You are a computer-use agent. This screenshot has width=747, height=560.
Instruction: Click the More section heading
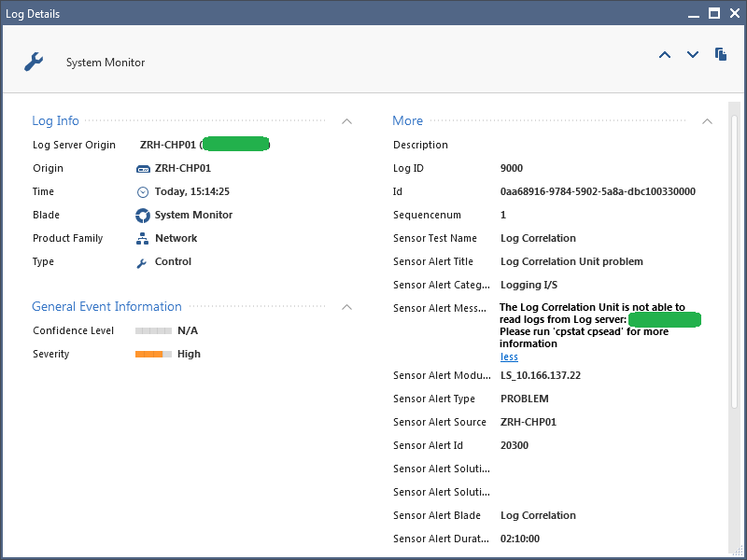(408, 121)
